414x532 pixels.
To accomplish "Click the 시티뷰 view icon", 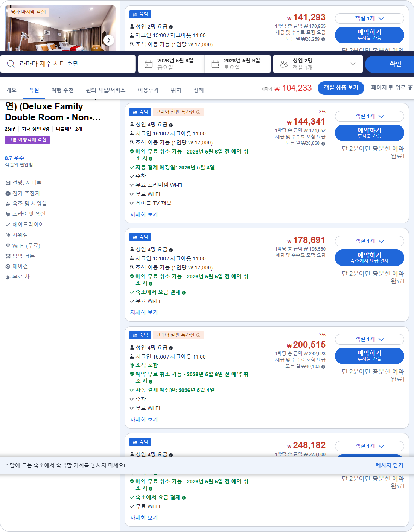I will [x=8, y=183].
